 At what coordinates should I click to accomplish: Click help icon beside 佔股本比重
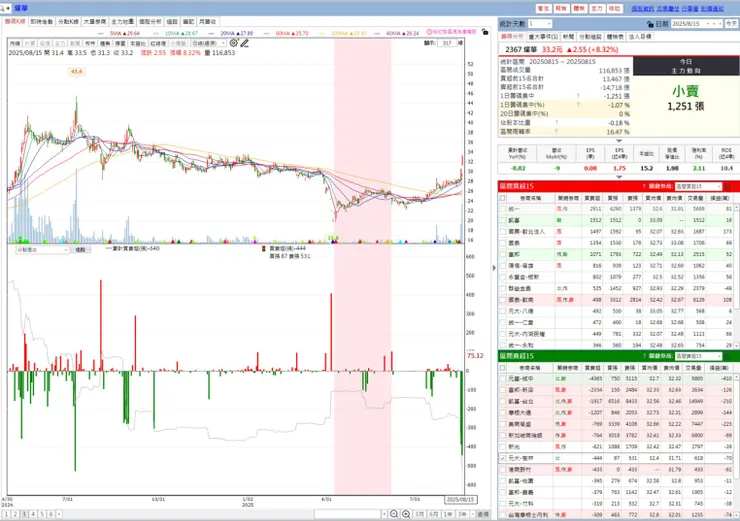pyautogui.click(x=557, y=123)
